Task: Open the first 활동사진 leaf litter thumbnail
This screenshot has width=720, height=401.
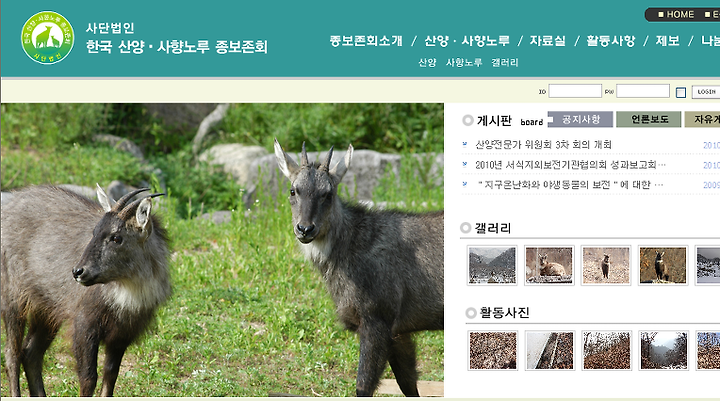Action: pos(493,350)
